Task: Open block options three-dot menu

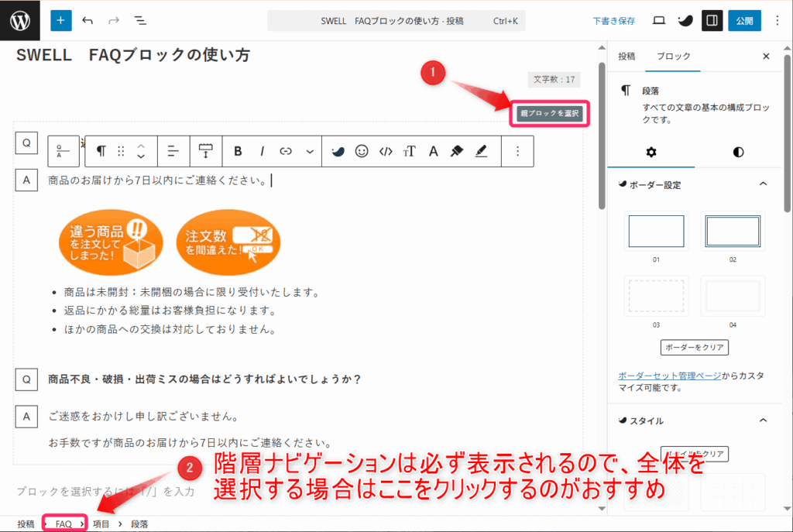Action: coord(518,151)
